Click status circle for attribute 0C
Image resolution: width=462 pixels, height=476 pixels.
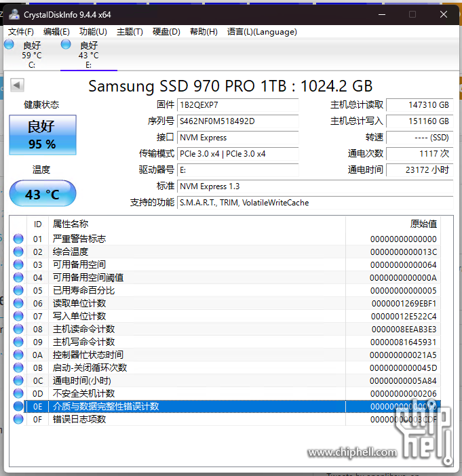coord(18,380)
